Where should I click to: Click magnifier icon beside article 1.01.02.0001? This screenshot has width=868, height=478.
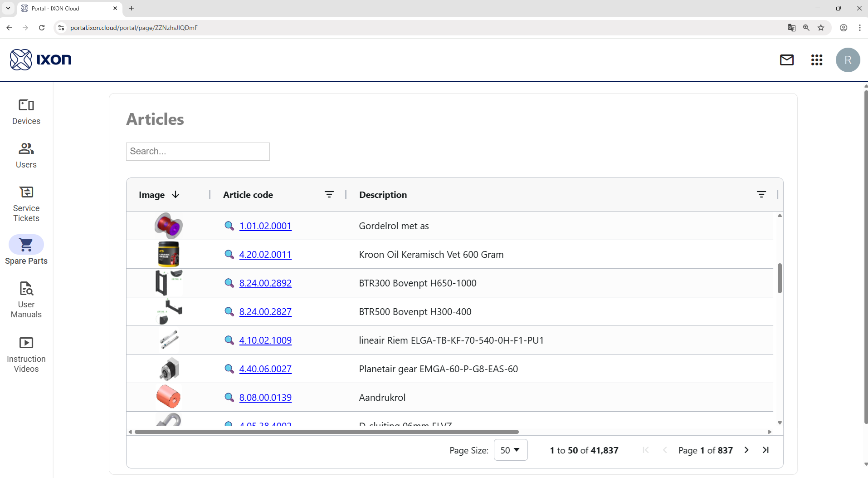(x=229, y=226)
